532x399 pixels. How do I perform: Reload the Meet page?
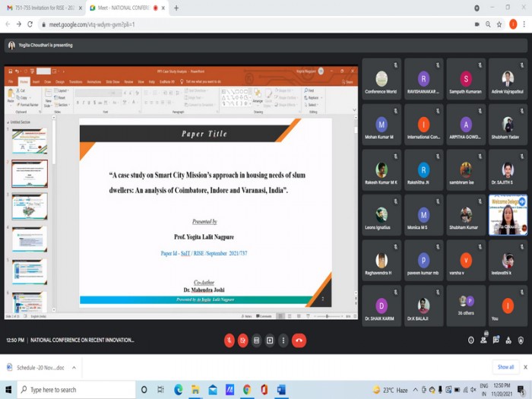(x=31, y=24)
